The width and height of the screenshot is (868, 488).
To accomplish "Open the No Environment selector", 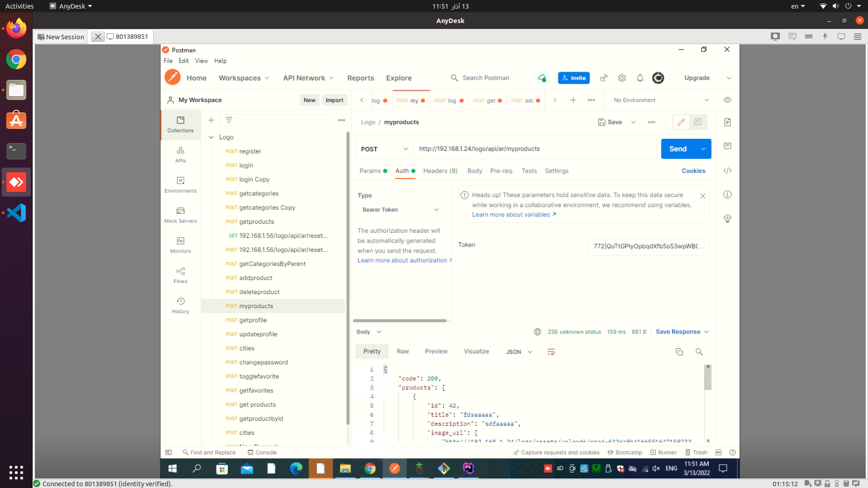I will 661,100.
